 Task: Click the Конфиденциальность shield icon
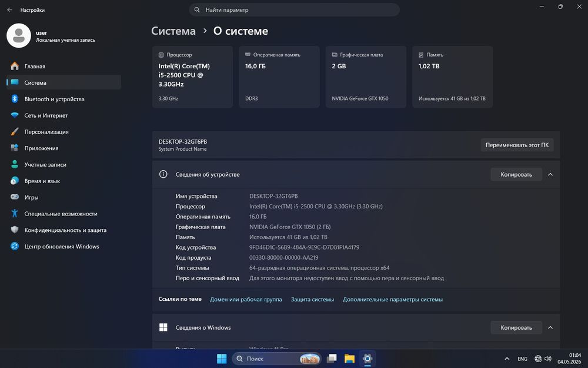[15, 230]
